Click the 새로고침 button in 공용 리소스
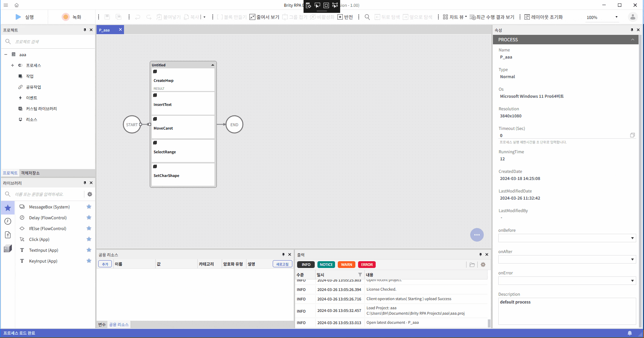Screen dimensions: 644x338 tap(282, 264)
